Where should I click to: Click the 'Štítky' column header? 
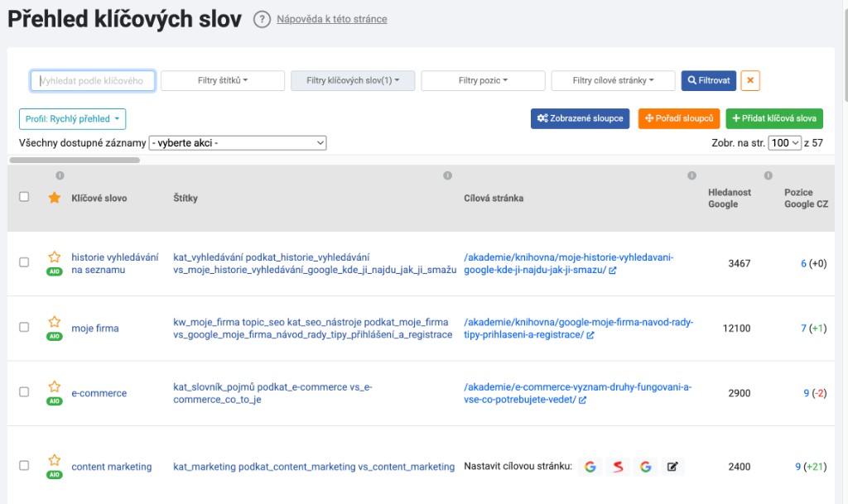pos(185,199)
